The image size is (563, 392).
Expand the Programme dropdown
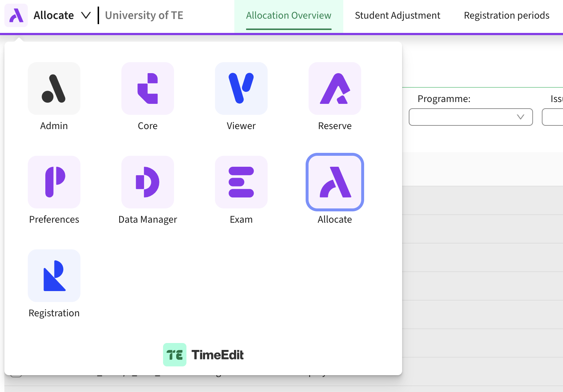pos(471,117)
